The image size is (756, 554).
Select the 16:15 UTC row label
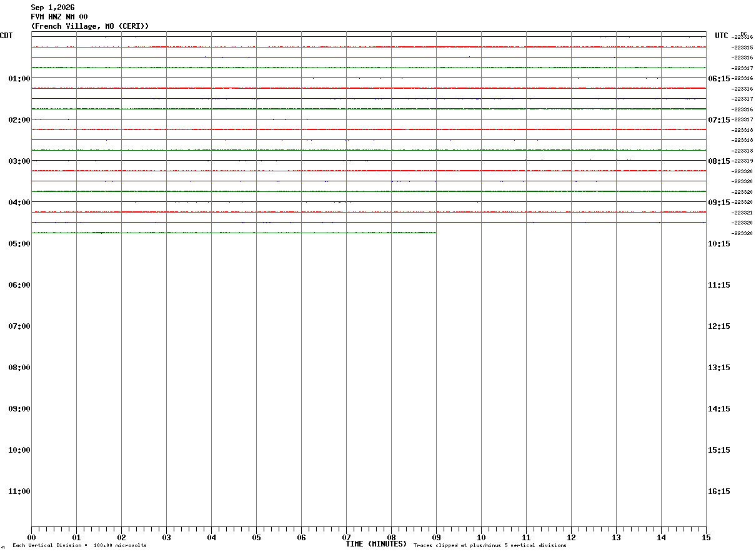(x=719, y=491)
